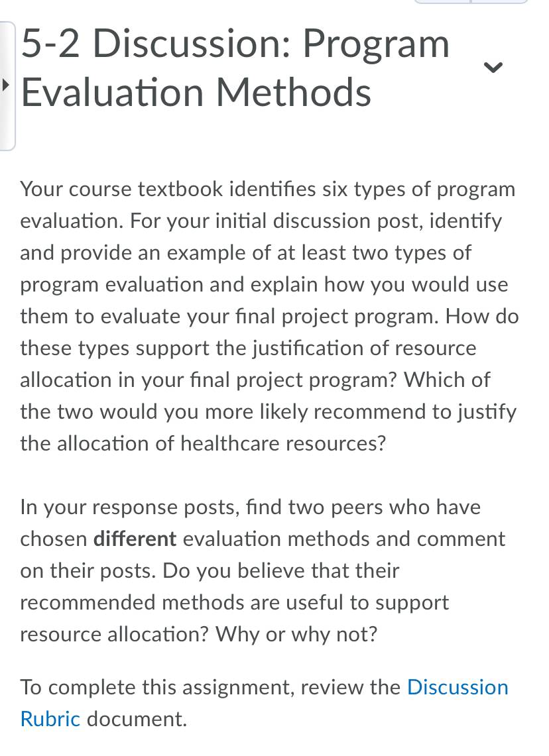The height and width of the screenshot is (756, 549).
Task: Open the chevron menu beside the title
Action: 493,68
